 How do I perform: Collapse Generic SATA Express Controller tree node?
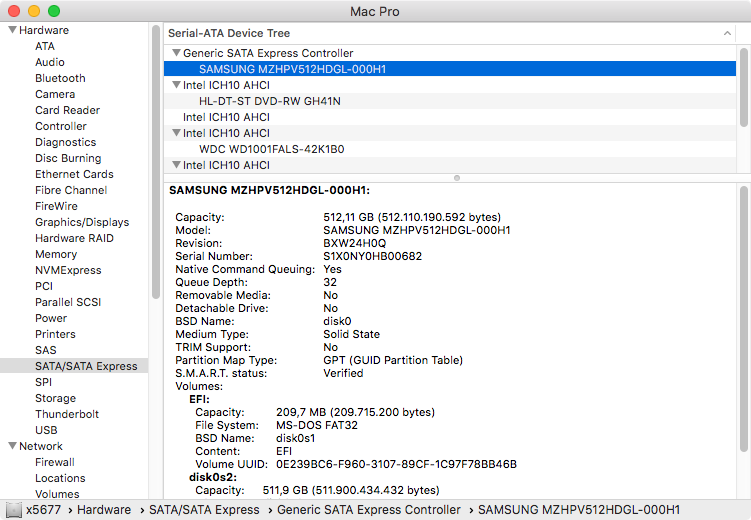click(176, 53)
